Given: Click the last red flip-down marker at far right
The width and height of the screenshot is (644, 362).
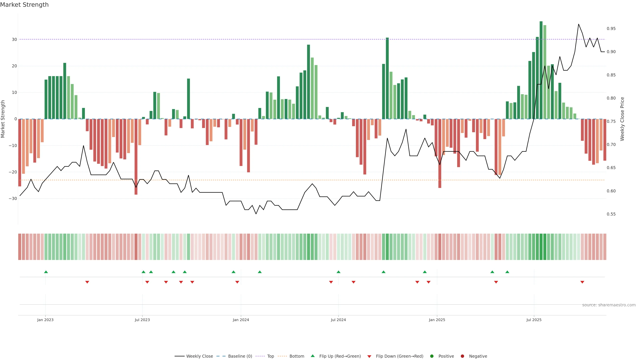Looking at the screenshot, I should [582, 282].
